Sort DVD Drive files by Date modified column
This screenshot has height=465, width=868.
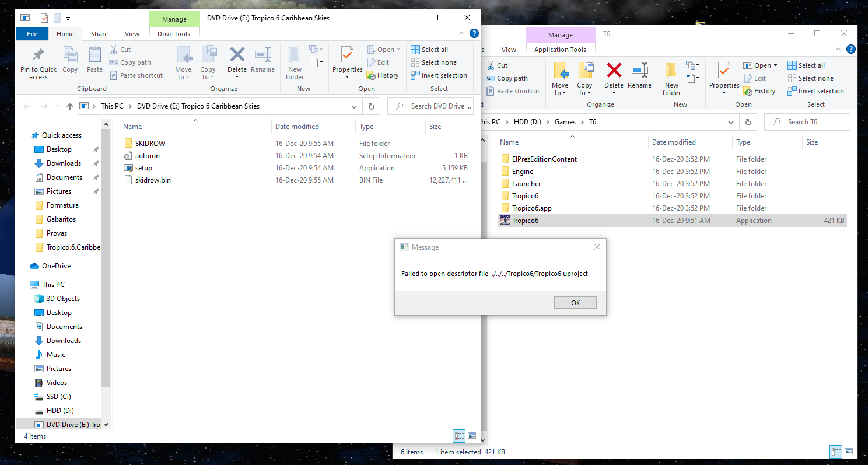[x=313, y=127]
